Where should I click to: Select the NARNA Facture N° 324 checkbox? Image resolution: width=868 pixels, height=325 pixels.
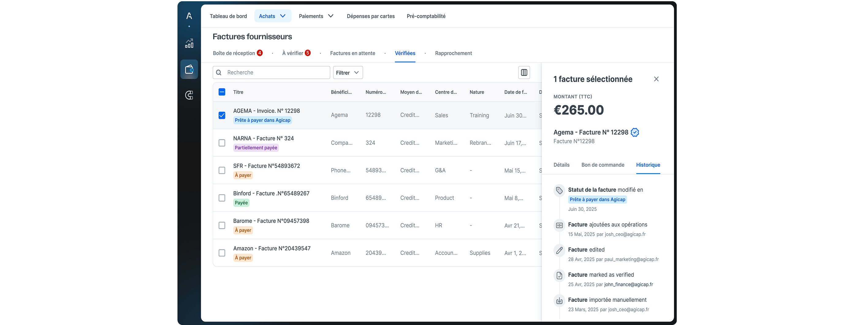click(x=222, y=143)
